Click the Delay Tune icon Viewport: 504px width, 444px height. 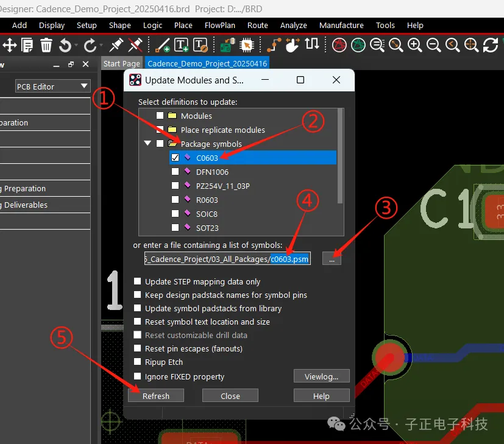point(312,44)
